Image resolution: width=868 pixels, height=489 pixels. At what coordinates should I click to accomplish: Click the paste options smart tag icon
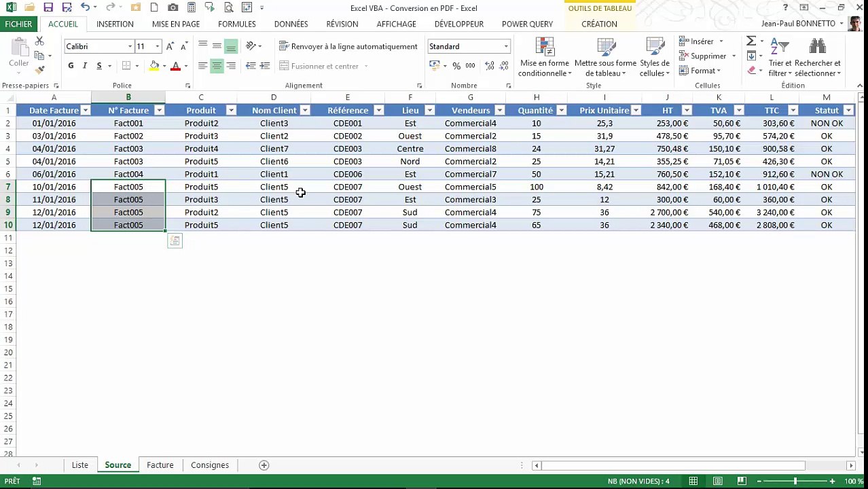pyautogui.click(x=175, y=240)
